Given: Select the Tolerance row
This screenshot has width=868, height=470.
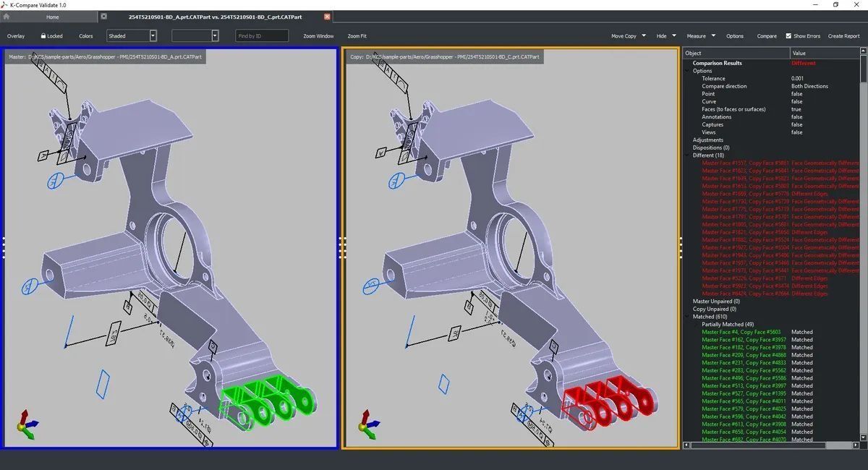Looking at the screenshot, I should click(x=771, y=79).
